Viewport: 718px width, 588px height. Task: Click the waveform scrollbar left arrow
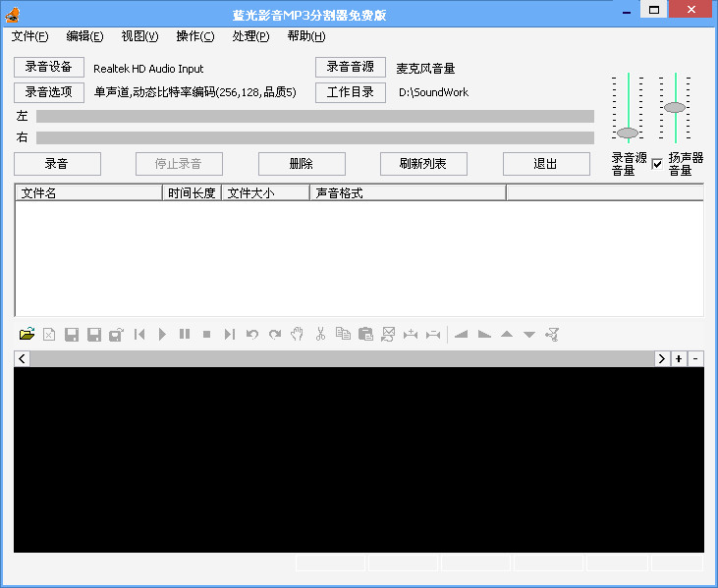point(22,358)
